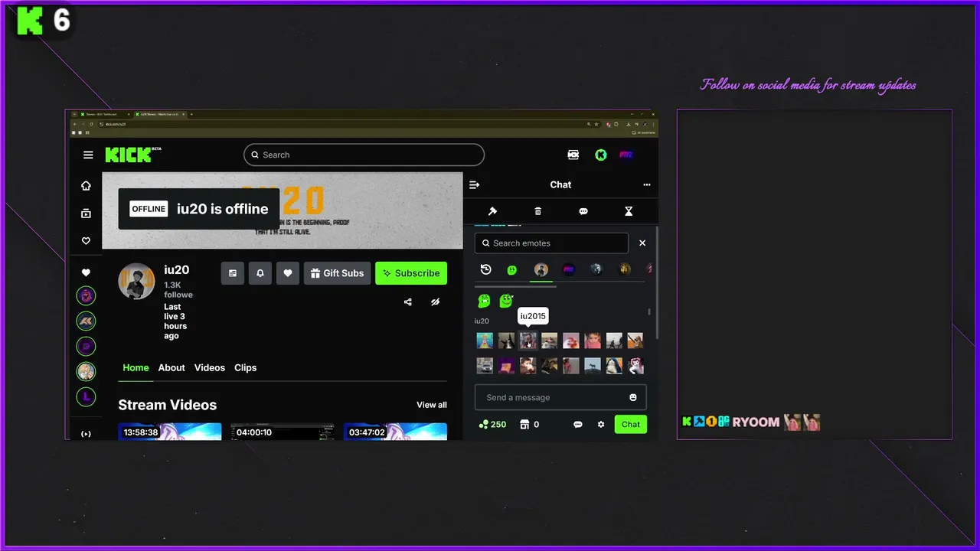Click the live broadcast icon at sidebar bottom

pos(86,434)
